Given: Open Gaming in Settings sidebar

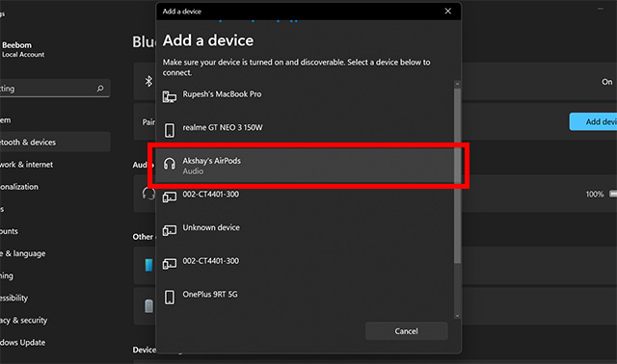Looking at the screenshot, I should tap(55, 275).
